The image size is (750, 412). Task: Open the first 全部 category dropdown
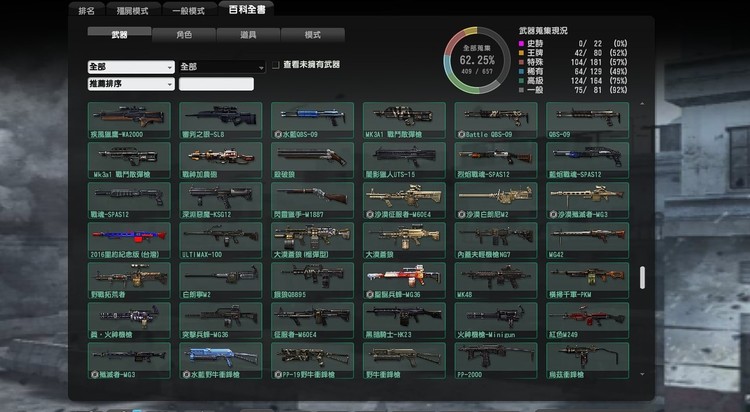pos(131,67)
